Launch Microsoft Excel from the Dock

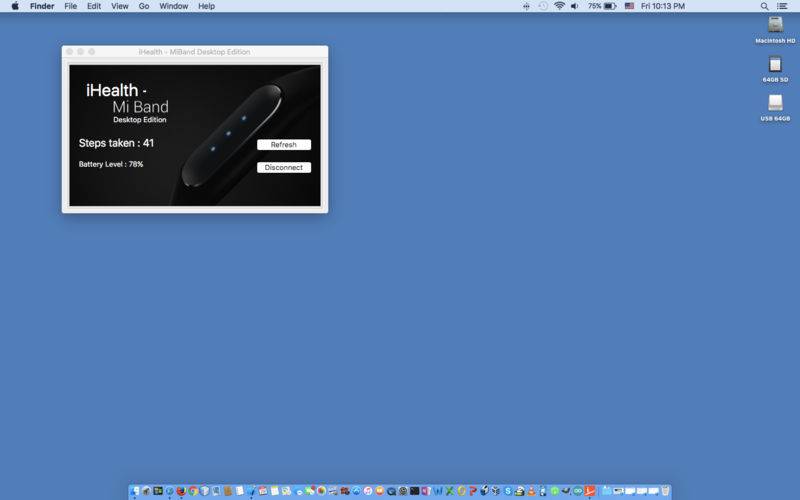(x=449, y=491)
